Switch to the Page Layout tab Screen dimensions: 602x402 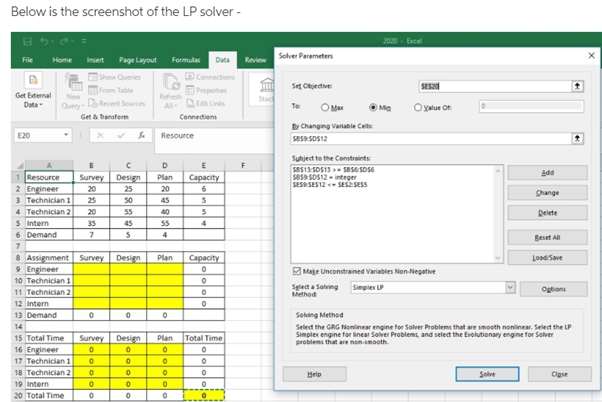point(139,60)
